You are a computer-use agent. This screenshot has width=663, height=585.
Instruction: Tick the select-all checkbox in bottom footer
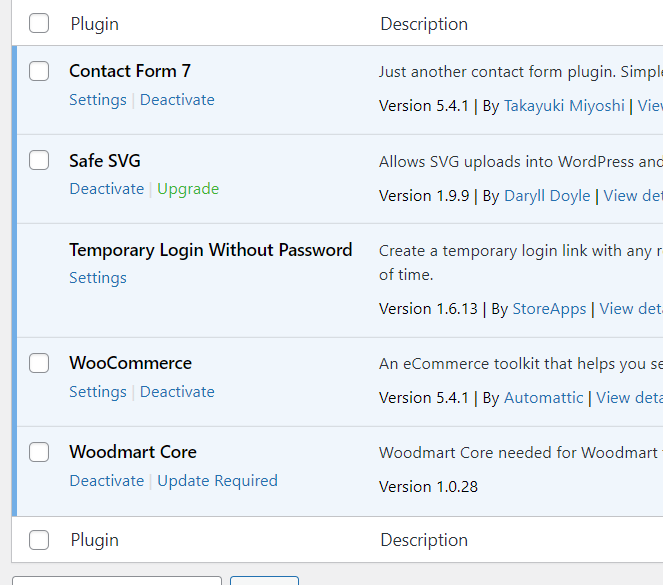[39, 540]
